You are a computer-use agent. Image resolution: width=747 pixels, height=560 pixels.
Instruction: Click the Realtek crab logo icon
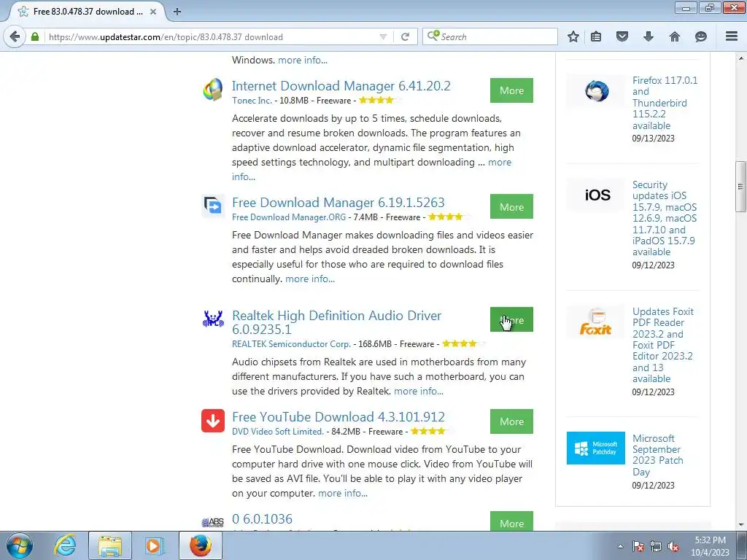pyautogui.click(x=213, y=319)
